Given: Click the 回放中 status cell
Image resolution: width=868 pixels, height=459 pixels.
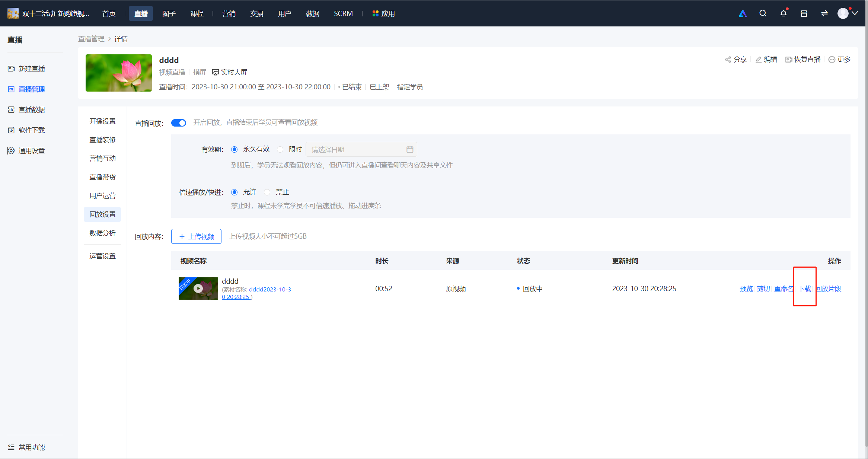Looking at the screenshot, I should [x=530, y=289].
